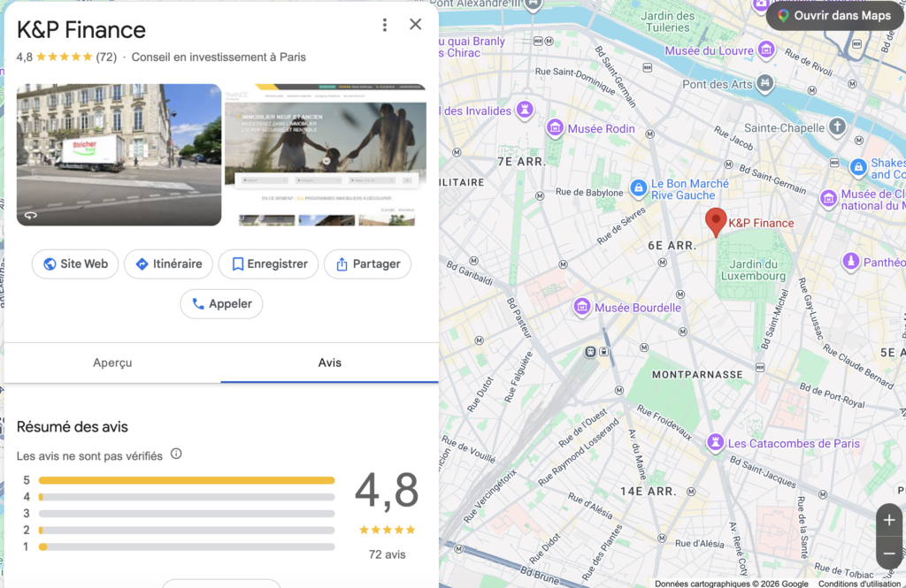This screenshot has height=588, width=906.
Task: Select the Avis tab
Action: [x=329, y=363]
